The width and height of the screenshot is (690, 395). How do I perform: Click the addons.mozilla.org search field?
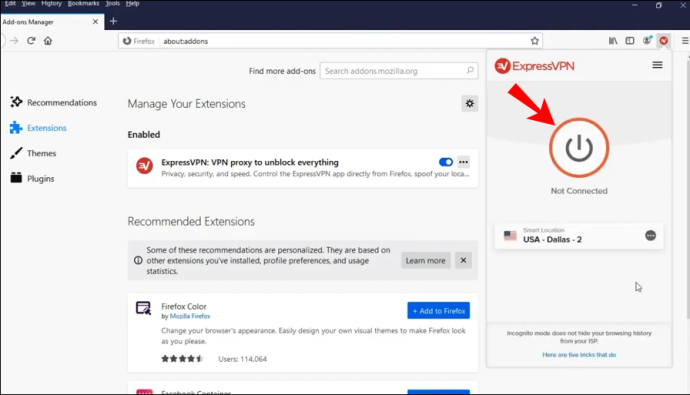(x=399, y=71)
